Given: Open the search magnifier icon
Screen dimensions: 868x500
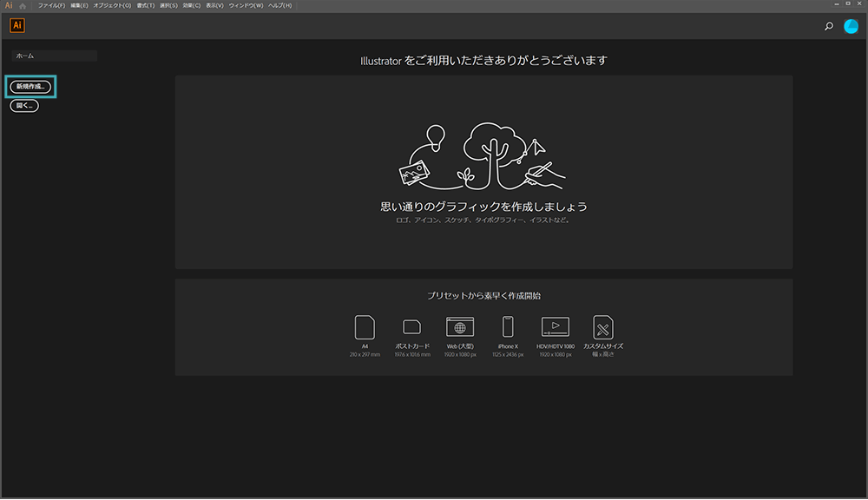Looking at the screenshot, I should coord(829,26).
